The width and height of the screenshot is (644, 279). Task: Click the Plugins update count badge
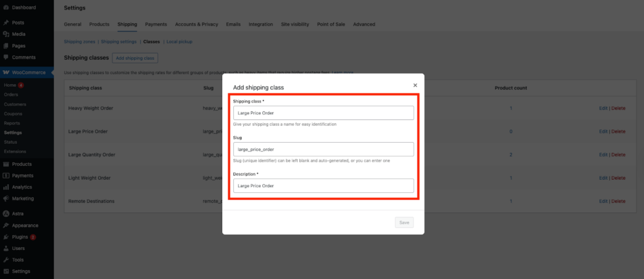tap(33, 237)
